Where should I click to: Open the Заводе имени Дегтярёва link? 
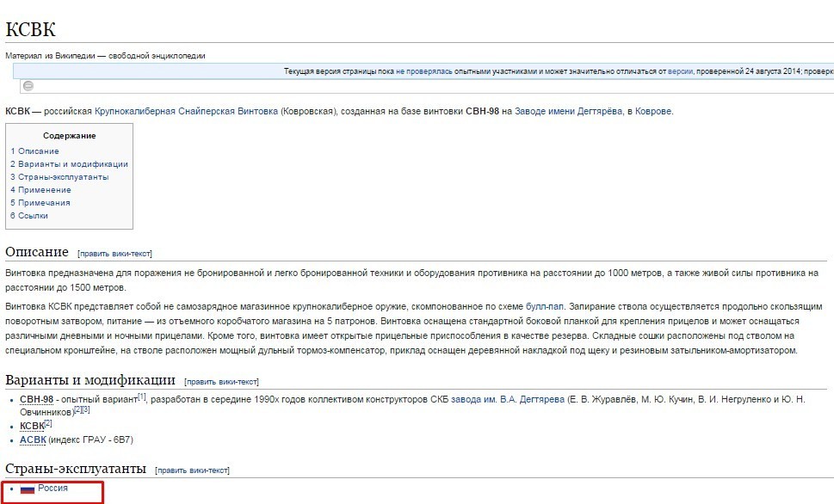(568, 111)
